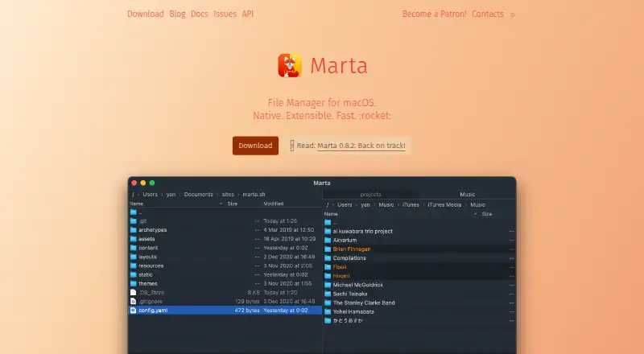Click the Stanley Clarke Band folder icon
Viewport: 644px width, 354px height.
tap(328, 303)
